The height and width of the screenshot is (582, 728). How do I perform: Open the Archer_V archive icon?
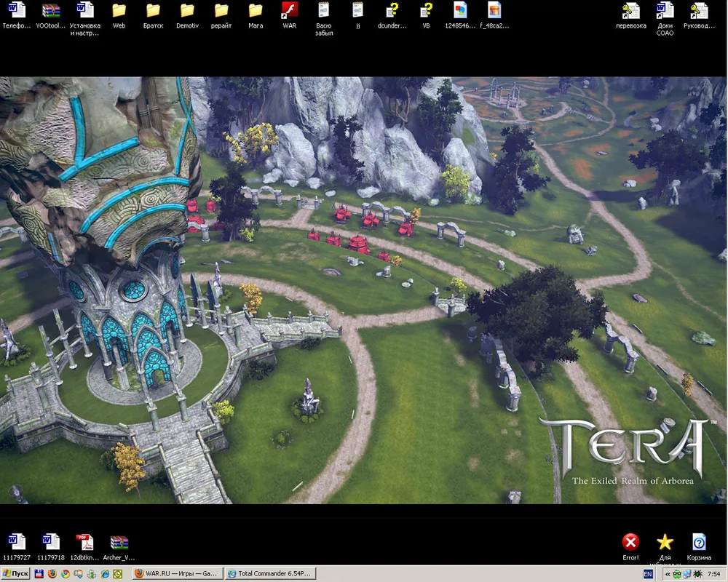(x=119, y=543)
